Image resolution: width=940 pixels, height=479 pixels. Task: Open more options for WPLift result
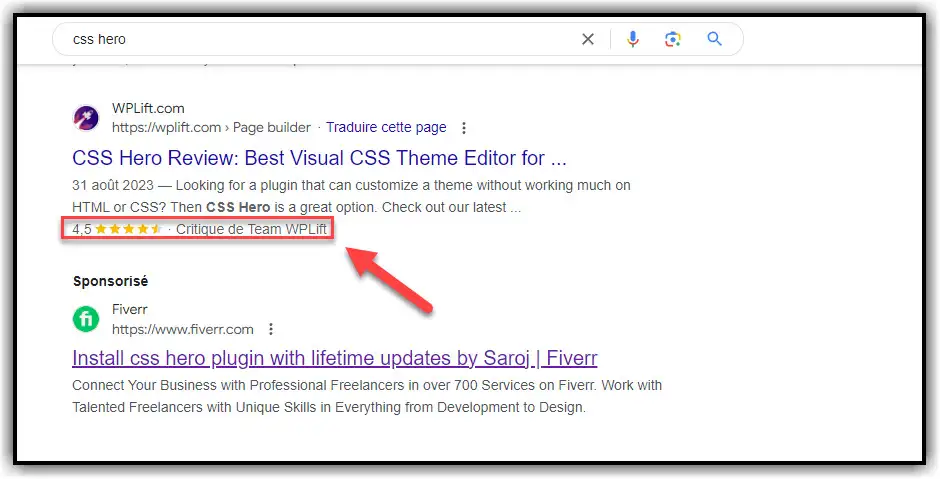(x=463, y=128)
